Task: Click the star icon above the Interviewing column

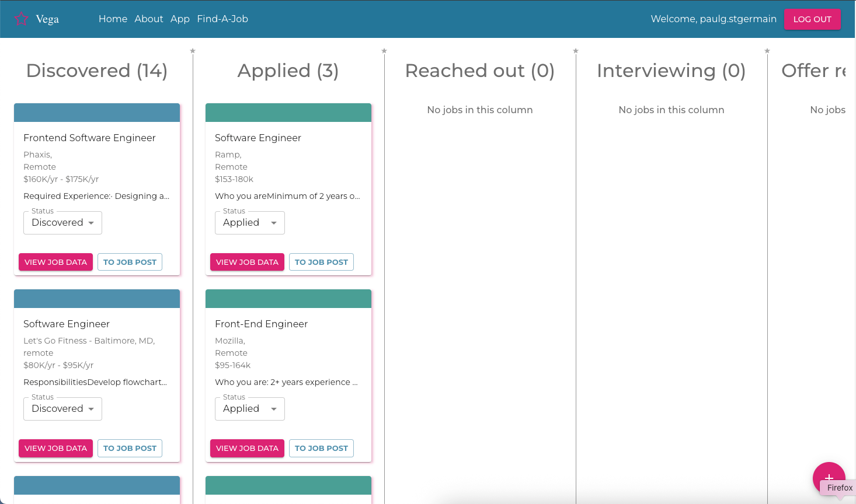Action: [767, 51]
